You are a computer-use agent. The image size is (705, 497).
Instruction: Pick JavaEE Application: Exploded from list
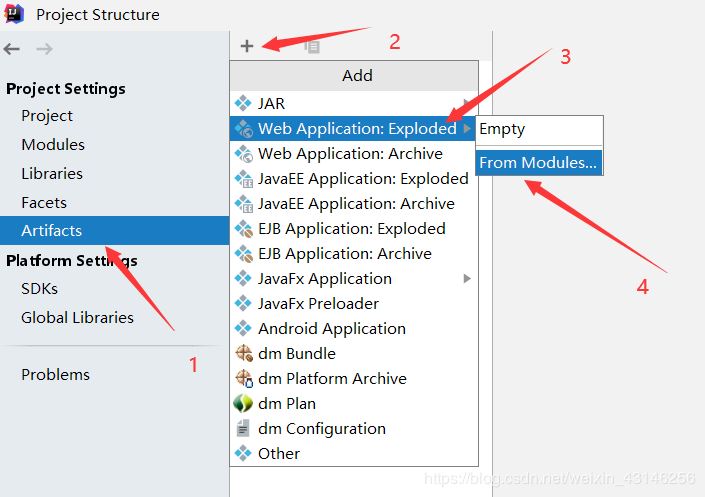click(x=363, y=178)
